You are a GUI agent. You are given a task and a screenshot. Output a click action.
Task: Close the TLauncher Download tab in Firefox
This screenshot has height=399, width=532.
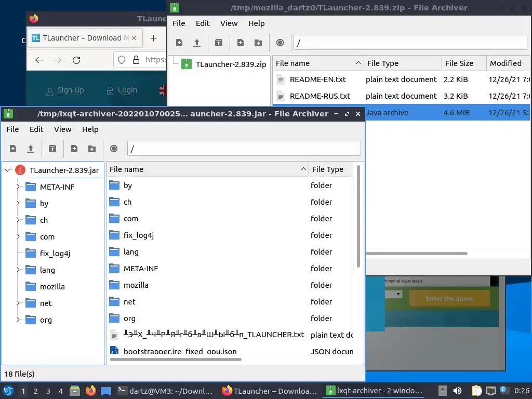134,38
